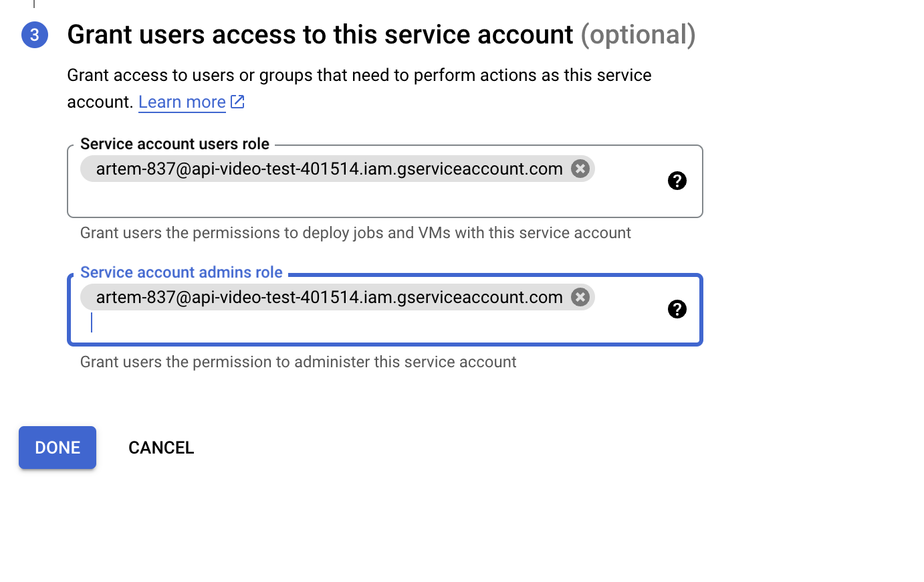Remove the email chip from admins role field
Image resolution: width=924 pixels, height=582 pixels.
click(x=580, y=297)
